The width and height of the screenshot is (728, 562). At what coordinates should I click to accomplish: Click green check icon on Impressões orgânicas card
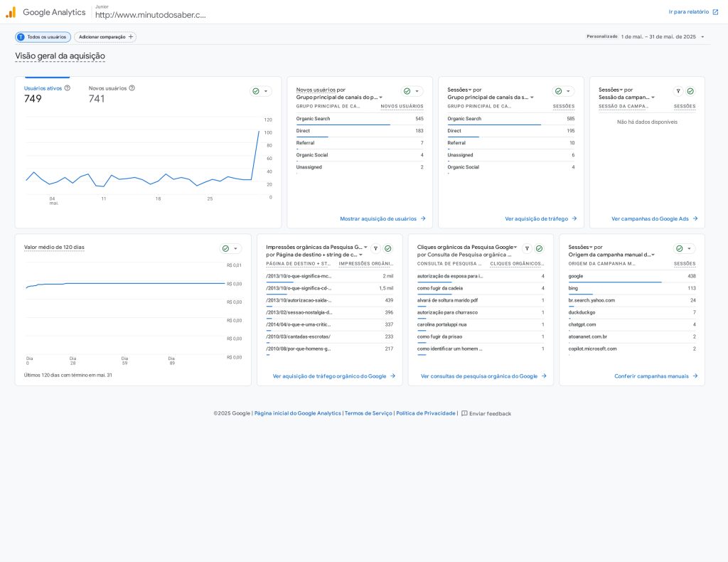tap(387, 248)
